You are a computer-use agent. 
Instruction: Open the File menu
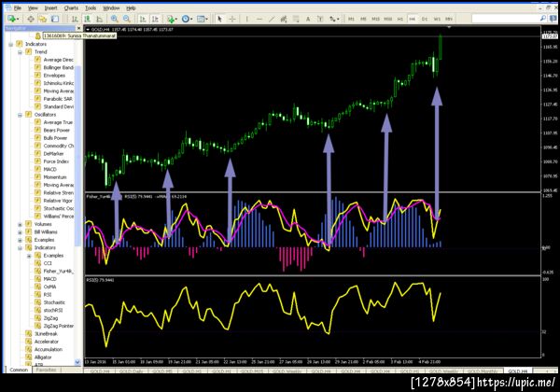17,7
